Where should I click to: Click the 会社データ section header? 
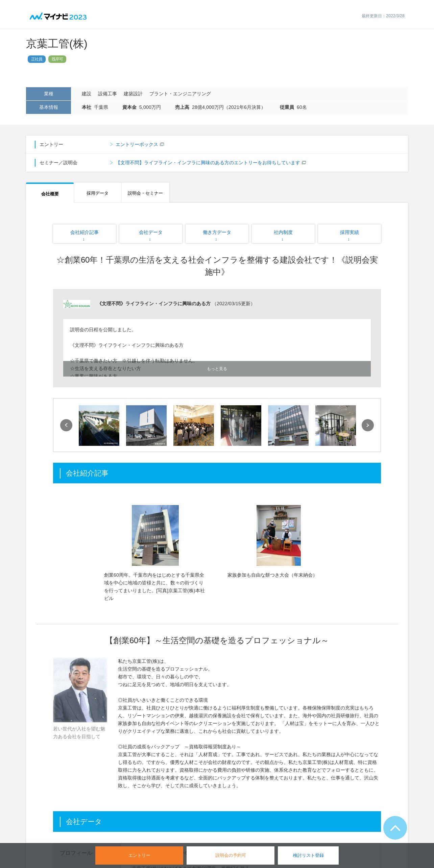click(217, 822)
